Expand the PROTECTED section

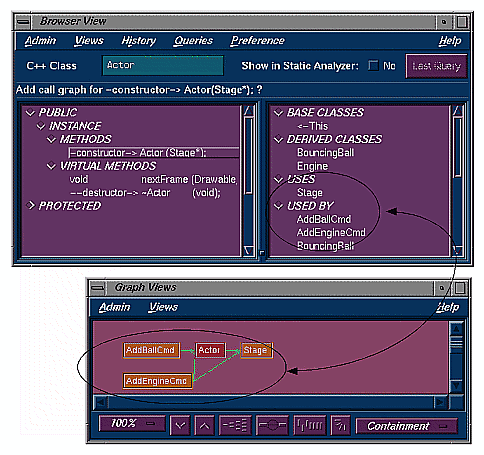pos(31,205)
